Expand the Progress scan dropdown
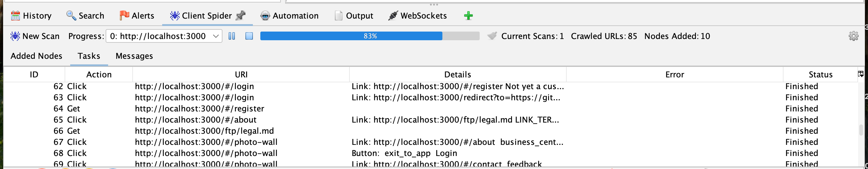868x169 pixels. pos(216,36)
